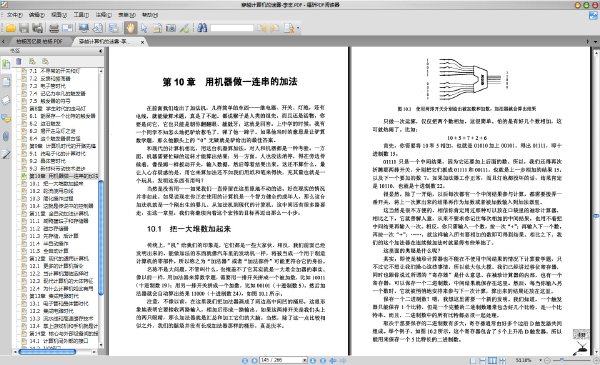Click the zoom out minus button
Screen dimensions: 600x365
(x=547, y=360)
